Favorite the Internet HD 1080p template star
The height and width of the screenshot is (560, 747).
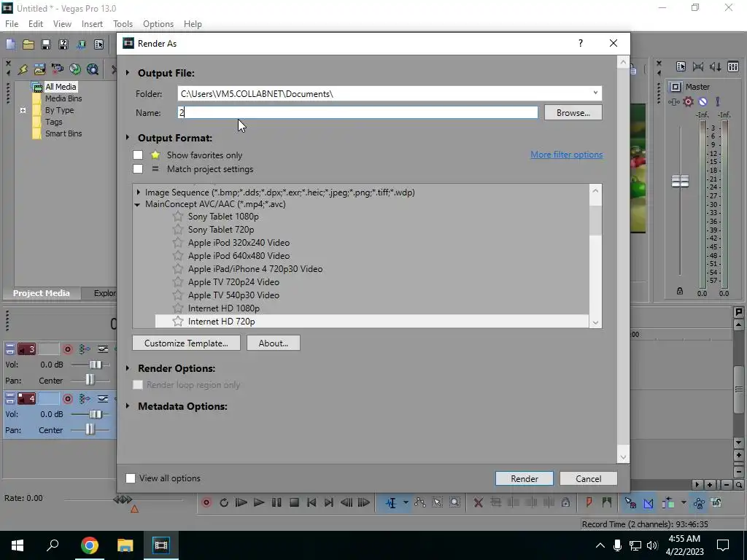178,308
